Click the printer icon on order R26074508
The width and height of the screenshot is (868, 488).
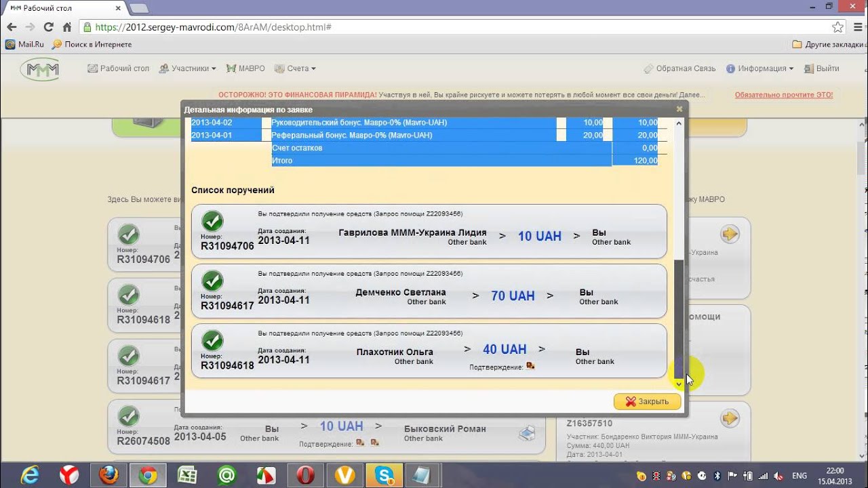point(527,432)
